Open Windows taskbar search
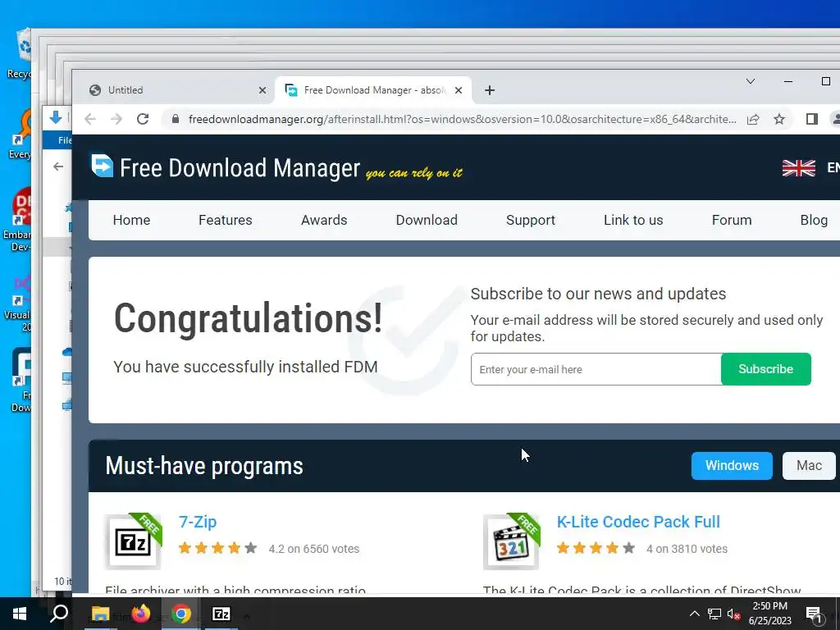Image resolution: width=840 pixels, height=630 pixels. tap(59, 614)
